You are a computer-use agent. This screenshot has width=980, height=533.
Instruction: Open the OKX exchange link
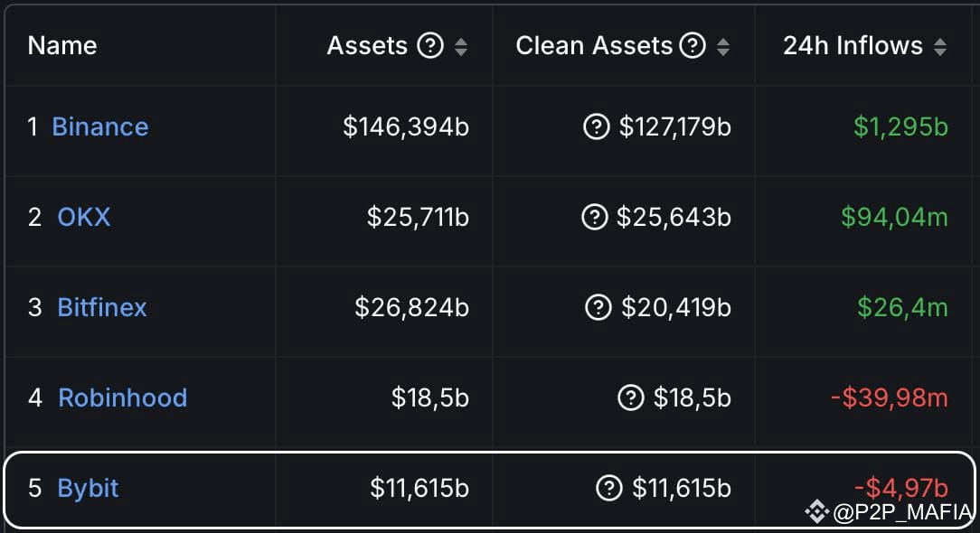84,217
